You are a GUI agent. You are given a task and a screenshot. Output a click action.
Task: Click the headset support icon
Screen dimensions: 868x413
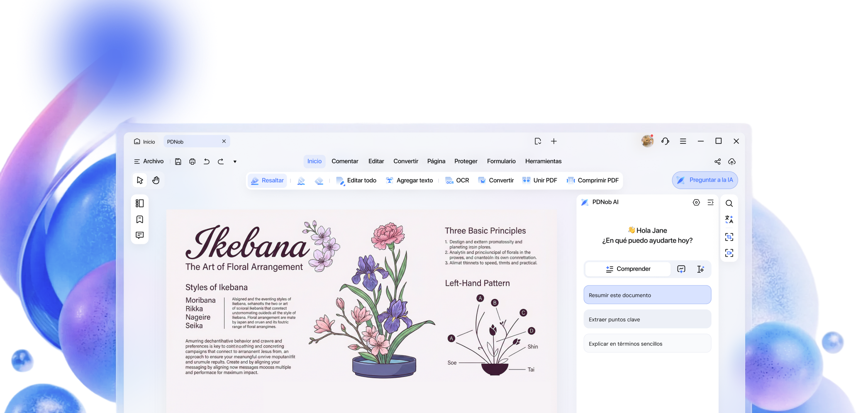pos(666,141)
